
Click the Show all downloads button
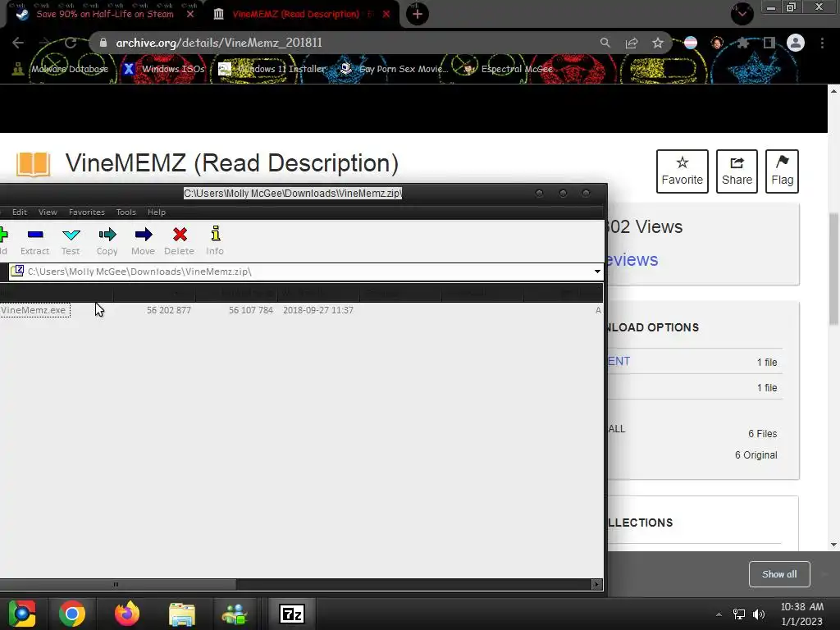click(x=779, y=574)
